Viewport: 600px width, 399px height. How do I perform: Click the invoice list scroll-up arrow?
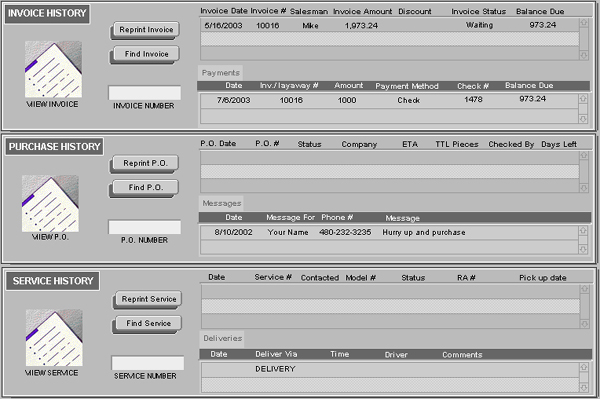pos(584,23)
